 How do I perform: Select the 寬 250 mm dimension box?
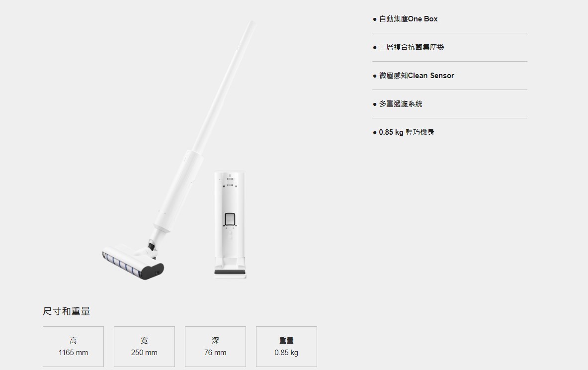click(144, 346)
